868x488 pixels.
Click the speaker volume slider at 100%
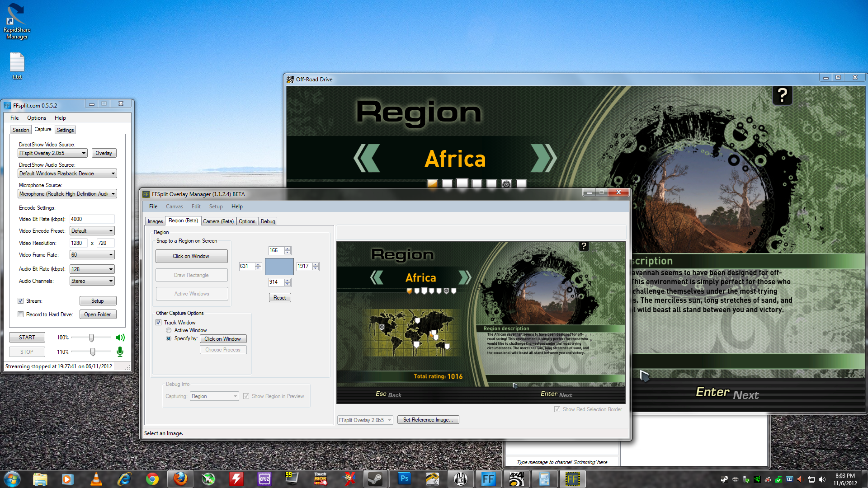pyautogui.click(x=91, y=338)
